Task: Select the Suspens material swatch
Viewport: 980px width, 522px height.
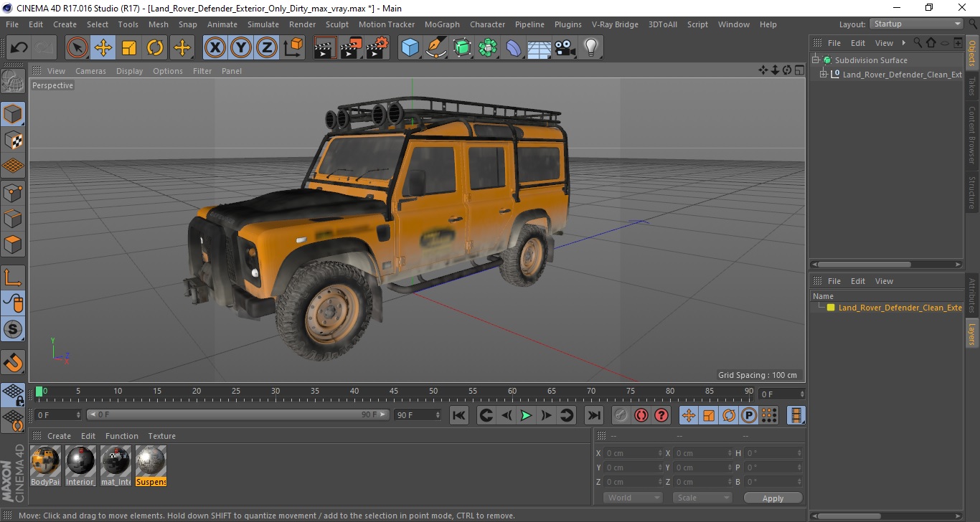Action: tap(151, 465)
